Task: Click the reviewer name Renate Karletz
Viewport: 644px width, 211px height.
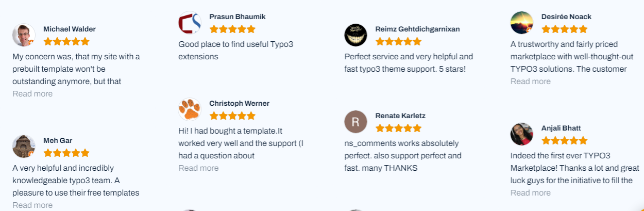Action: tap(400, 116)
